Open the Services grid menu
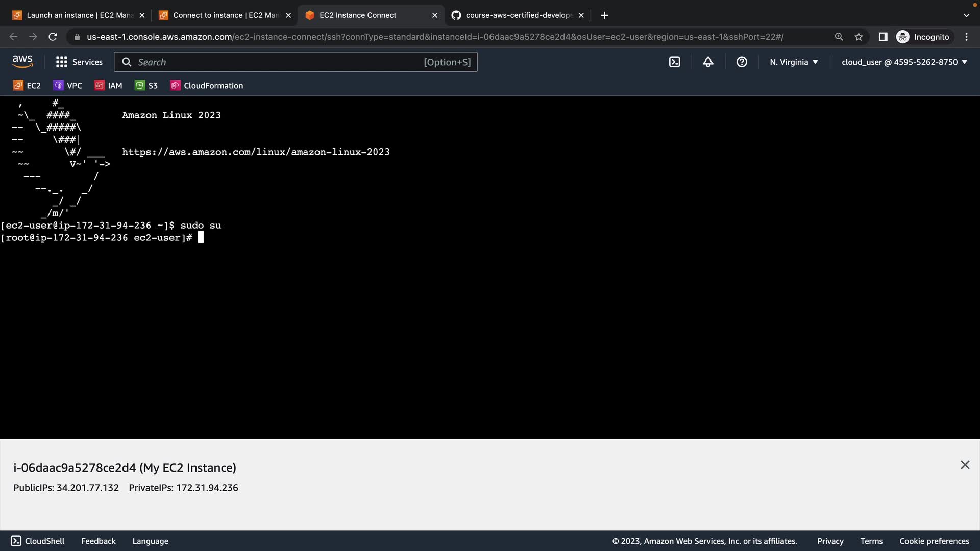This screenshot has width=980, height=551. (x=79, y=62)
